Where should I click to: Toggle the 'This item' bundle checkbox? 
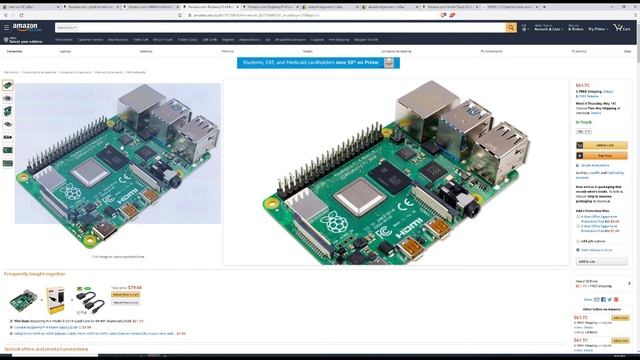point(11,321)
